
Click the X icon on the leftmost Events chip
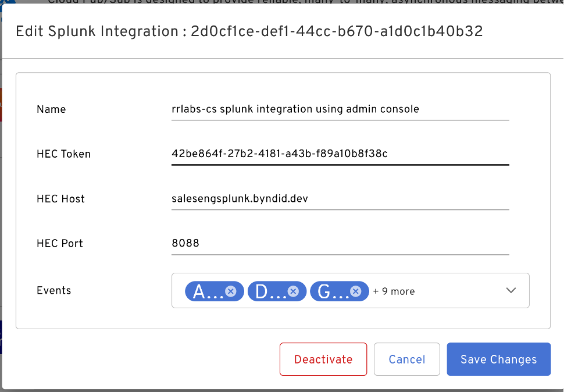click(x=231, y=291)
